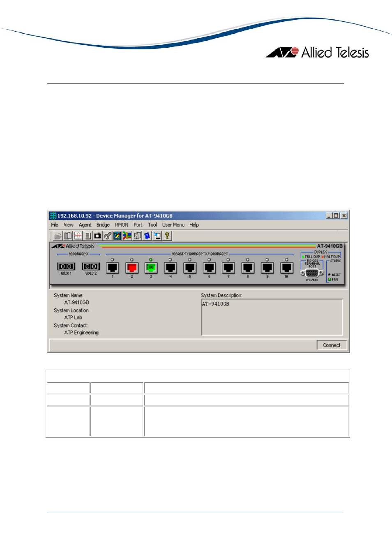Click the System Contact value ATP Engineering
Screen dimensions: 392x555
click(81, 333)
